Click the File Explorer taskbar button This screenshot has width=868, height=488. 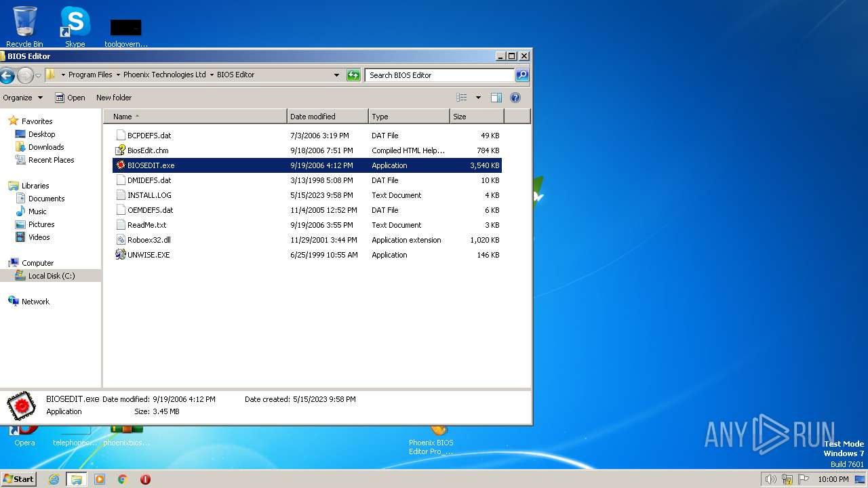(x=77, y=479)
